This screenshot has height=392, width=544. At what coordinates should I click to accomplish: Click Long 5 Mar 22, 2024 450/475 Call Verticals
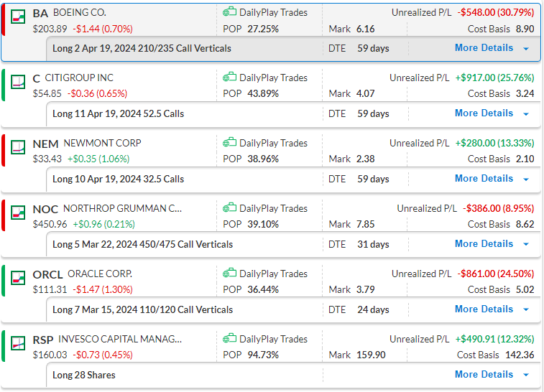[x=142, y=244]
